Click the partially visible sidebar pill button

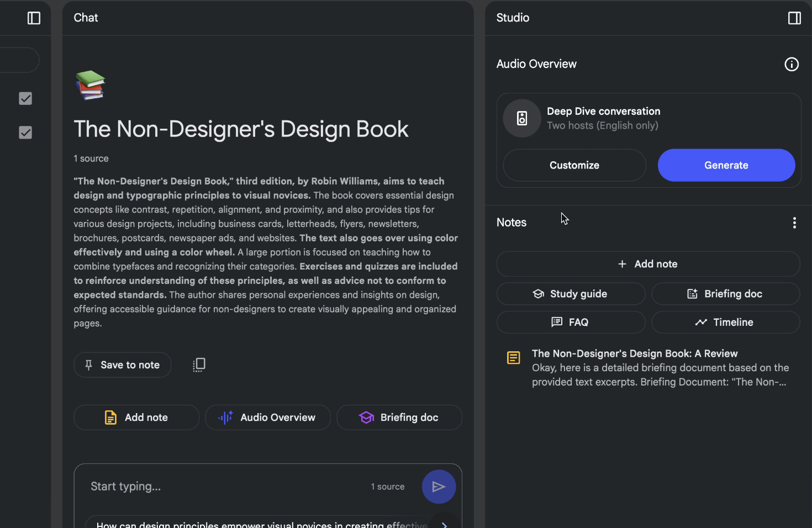tap(19, 60)
